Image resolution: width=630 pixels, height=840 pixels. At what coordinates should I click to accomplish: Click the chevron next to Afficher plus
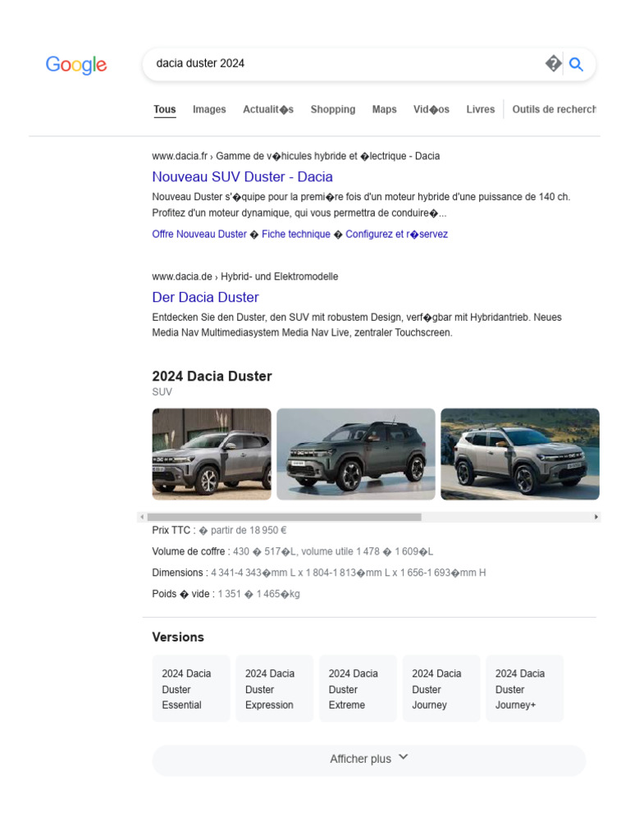click(x=404, y=757)
